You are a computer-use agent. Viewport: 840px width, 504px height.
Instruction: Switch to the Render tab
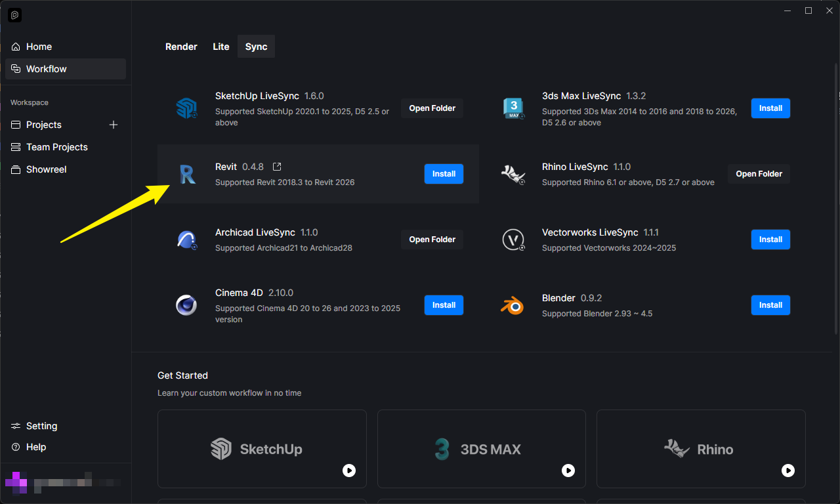coord(181,47)
